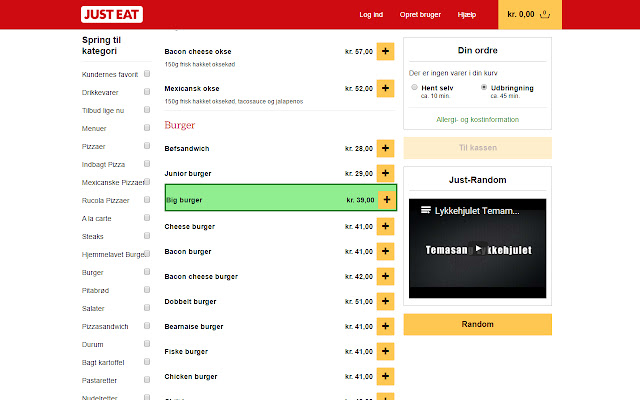Click the Lykkehjulet video title
The width and height of the screenshot is (640, 400).
477,211
